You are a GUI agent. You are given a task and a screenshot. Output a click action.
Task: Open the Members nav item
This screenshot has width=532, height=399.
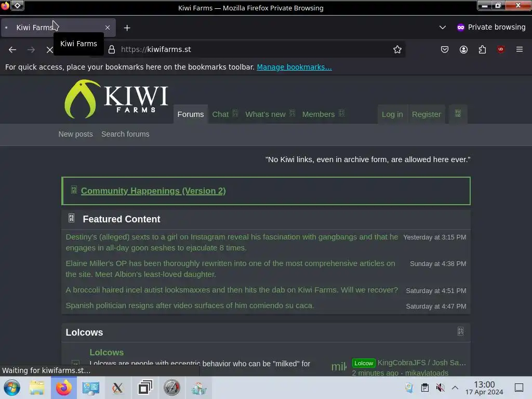click(318, 114)
